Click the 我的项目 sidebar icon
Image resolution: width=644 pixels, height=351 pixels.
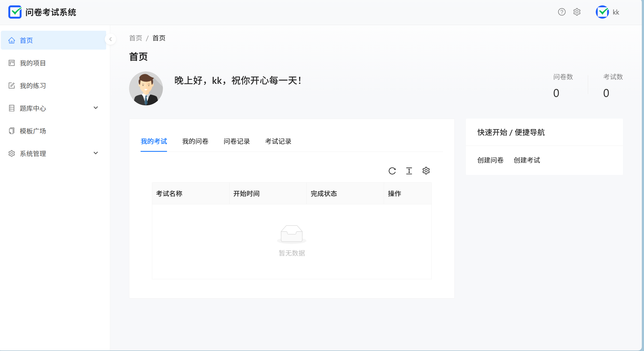click(12, 63)
